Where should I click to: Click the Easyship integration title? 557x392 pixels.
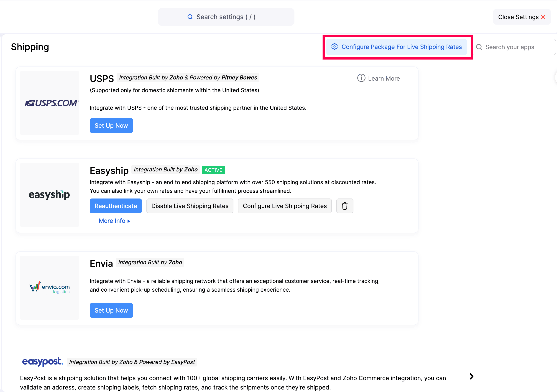pos(109,171)
